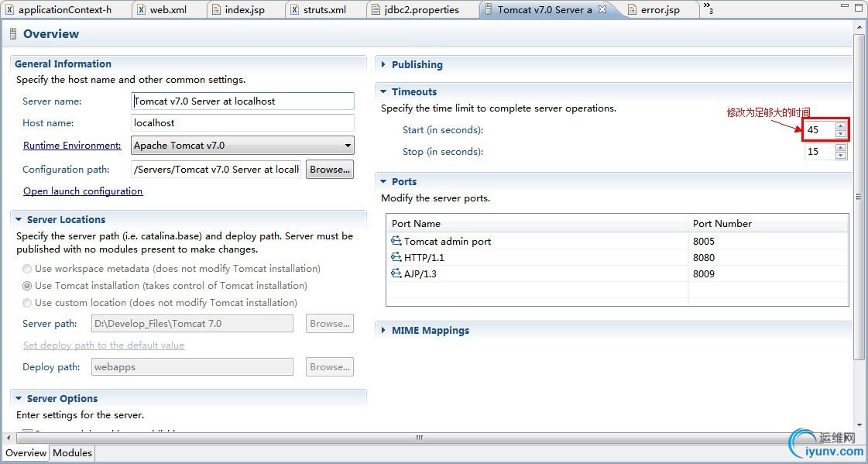868x464 pixels.
Task: Click Browse next to Deploy path
Action: (330, 366)
